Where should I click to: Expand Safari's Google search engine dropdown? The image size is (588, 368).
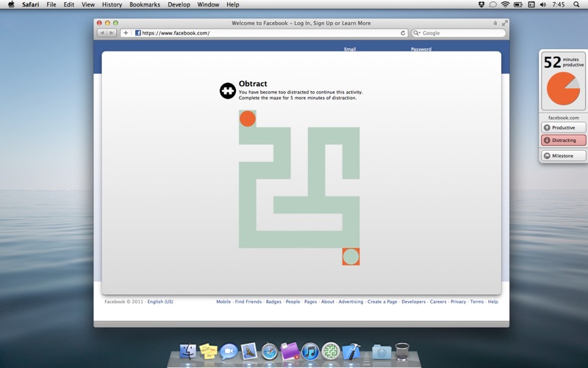[417, 33]
